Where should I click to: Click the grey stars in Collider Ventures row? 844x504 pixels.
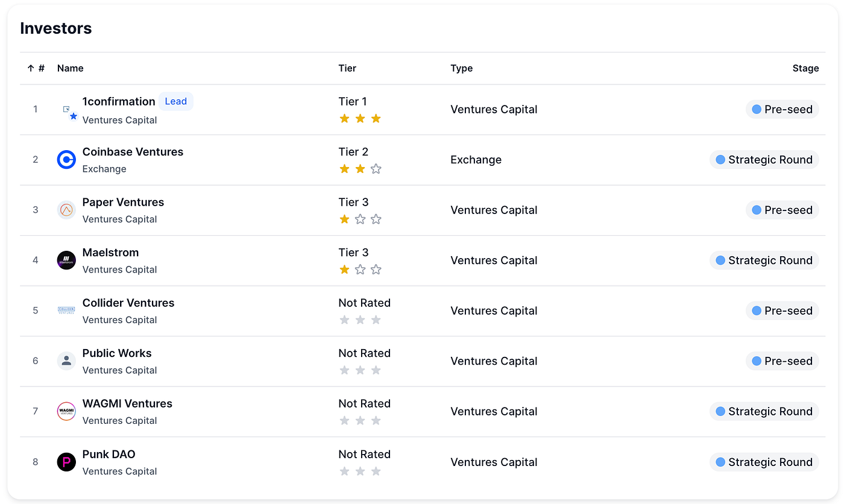(x=360, y=320)
